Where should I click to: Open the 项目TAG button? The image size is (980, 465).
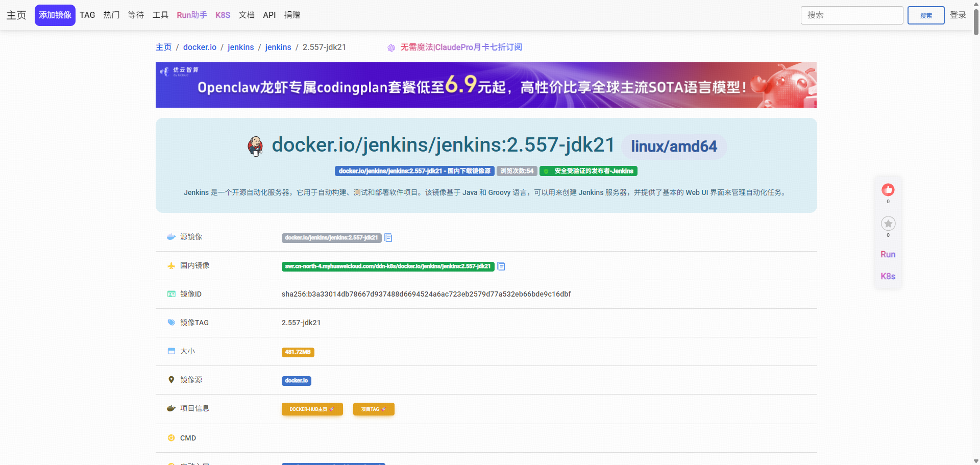click(x=374, y=409)
